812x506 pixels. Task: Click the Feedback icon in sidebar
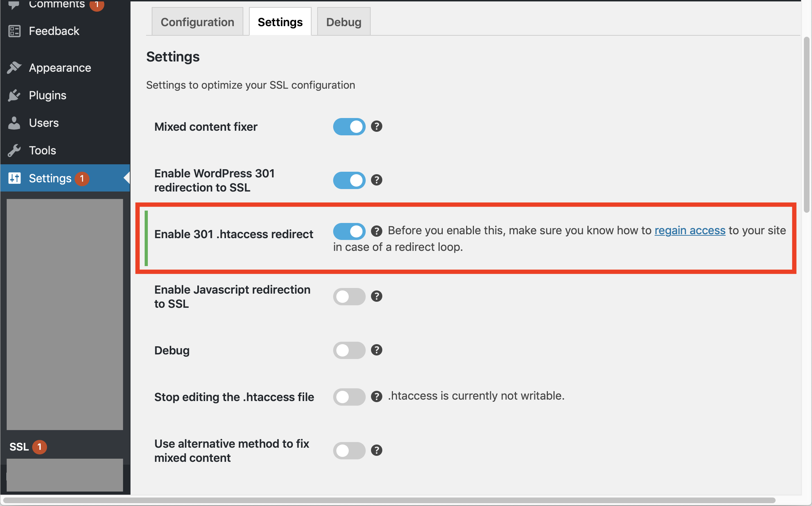tap(14, 31)
